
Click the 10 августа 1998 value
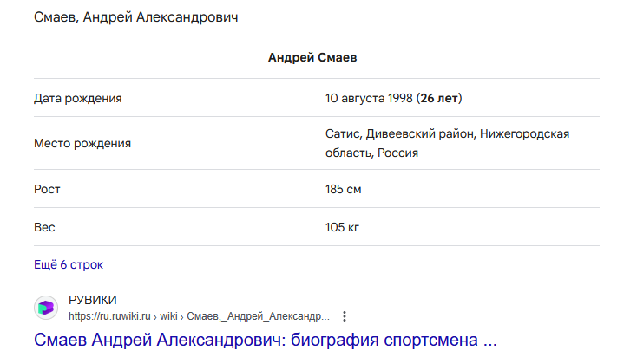pos(369,98)
